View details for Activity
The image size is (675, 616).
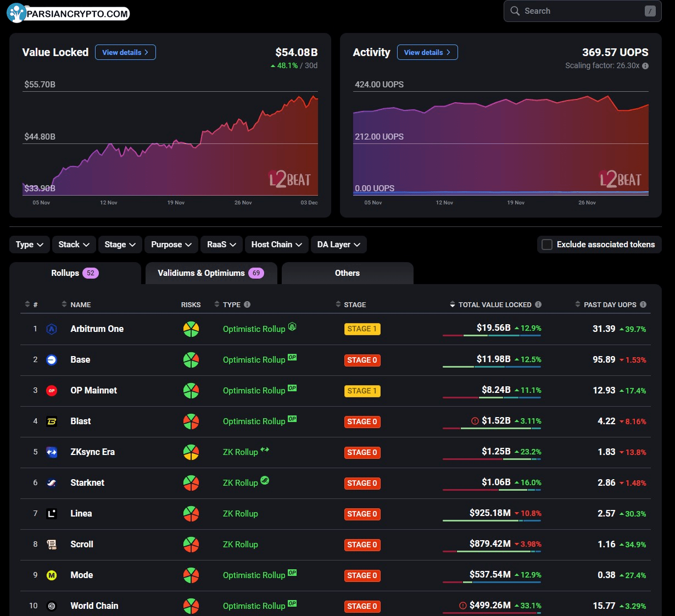pyautogui.click(x=427, y=52)
